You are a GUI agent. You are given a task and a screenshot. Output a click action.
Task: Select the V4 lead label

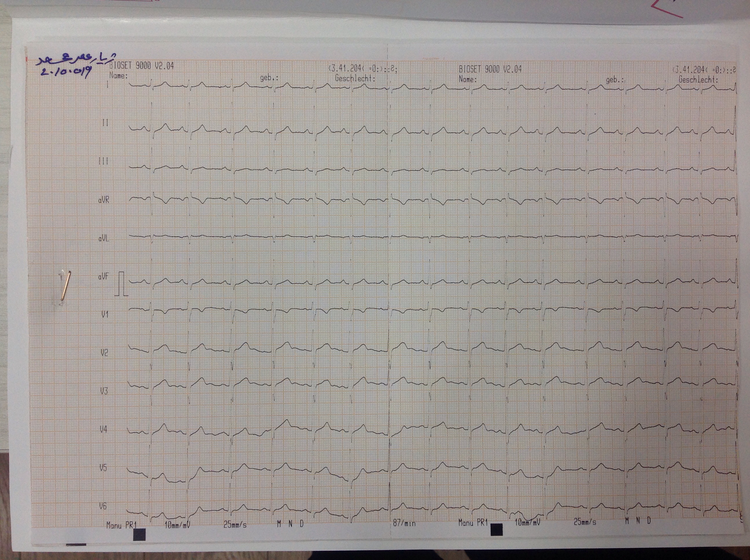tap(103, 430)
